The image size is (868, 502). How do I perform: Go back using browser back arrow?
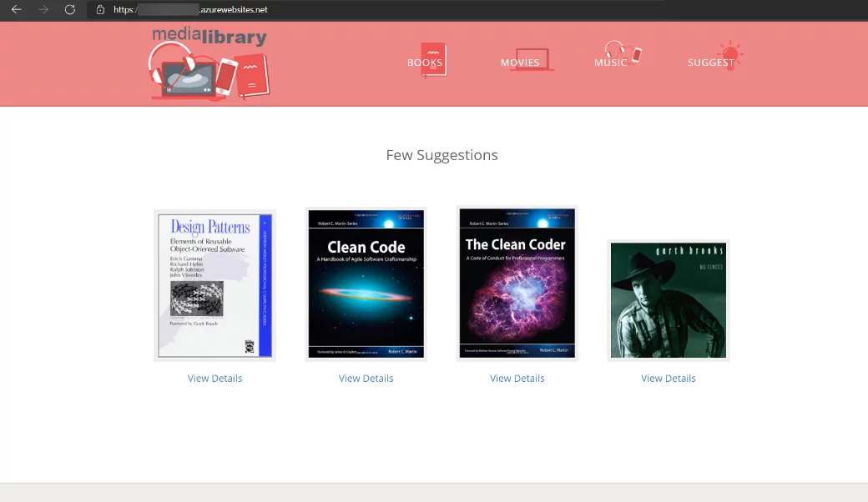[x=17, y=9]
